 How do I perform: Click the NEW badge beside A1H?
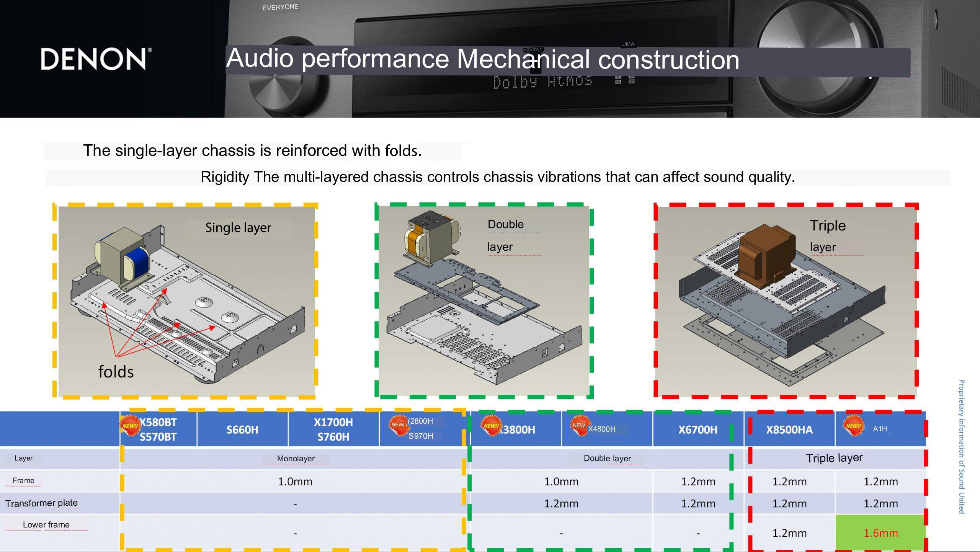pyautogui.click(x=853, y=426)
